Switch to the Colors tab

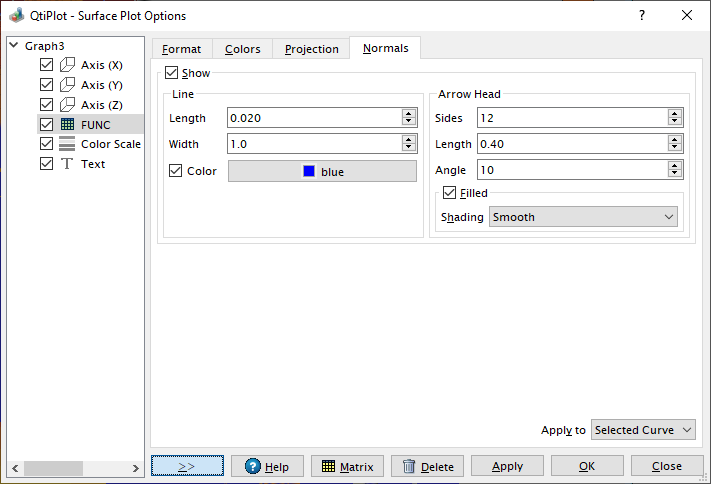(242, 49)
